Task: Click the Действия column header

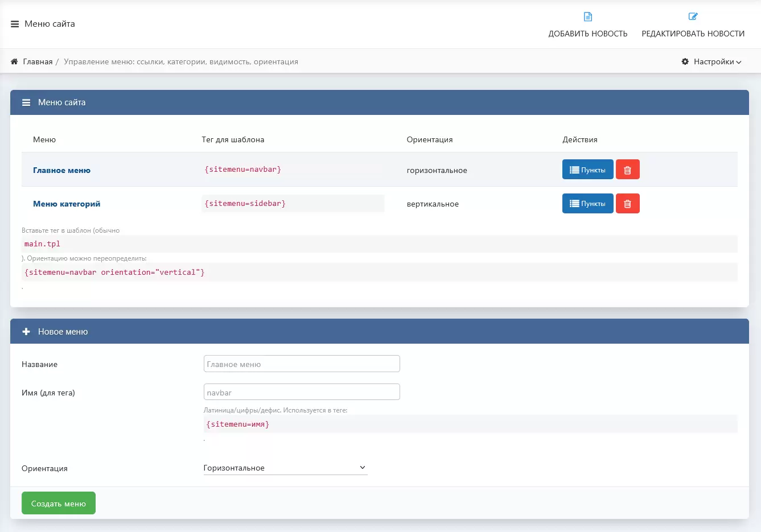Action: (580, 139)
